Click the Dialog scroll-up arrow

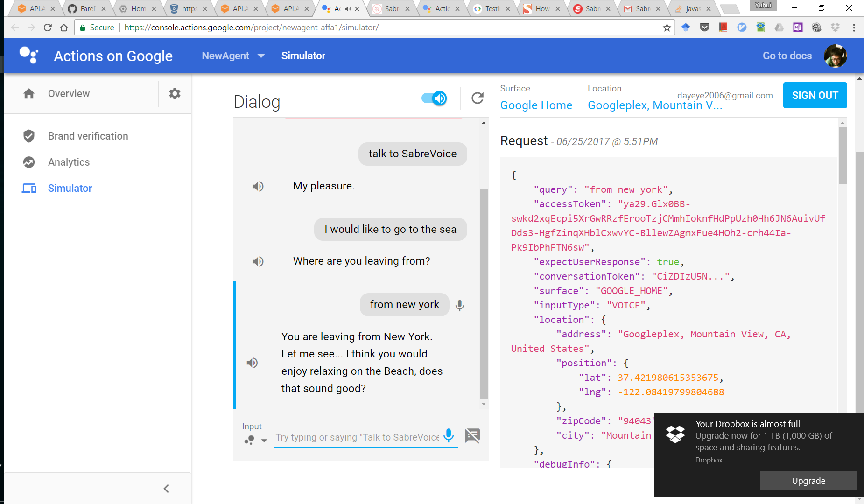[x=484, y=123]
